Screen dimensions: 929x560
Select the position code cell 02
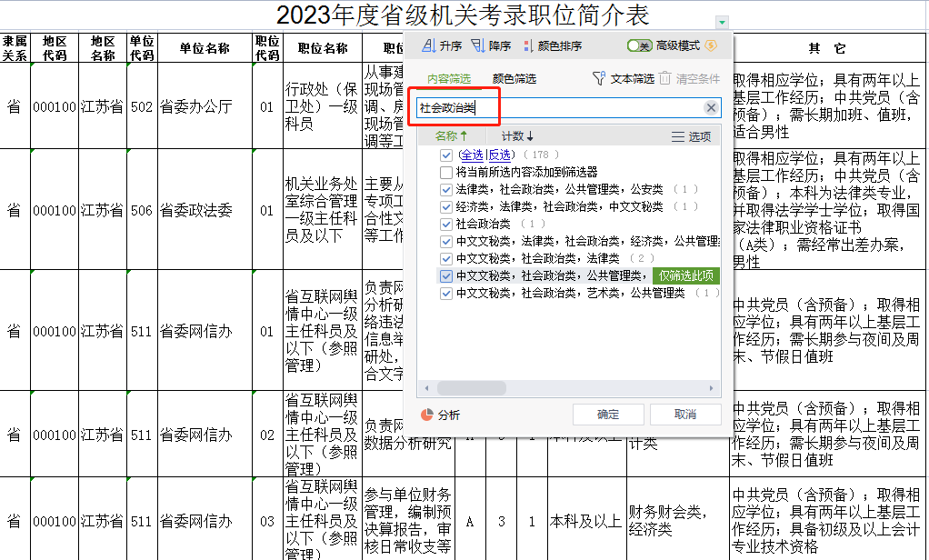coord(267,435)
